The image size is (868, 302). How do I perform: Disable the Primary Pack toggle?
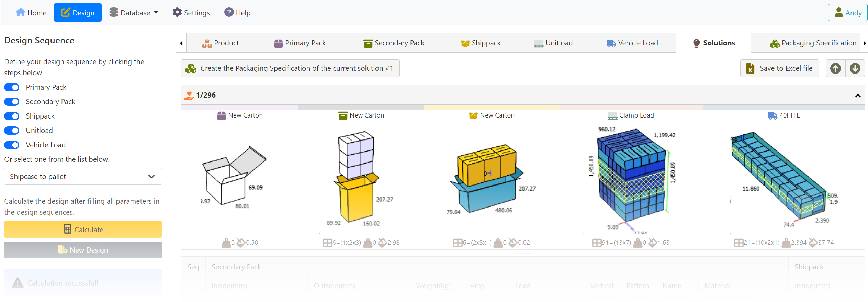coord(12,87)
